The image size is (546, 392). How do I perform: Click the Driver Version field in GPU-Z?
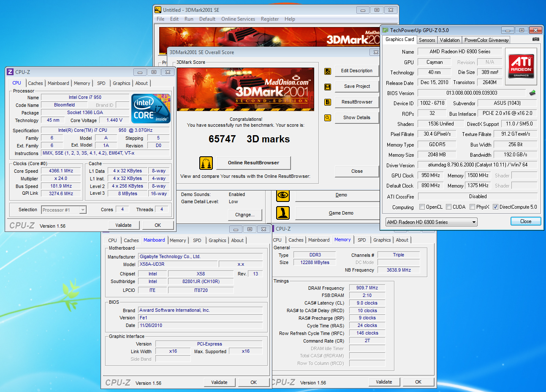click(x=478, y=165)
